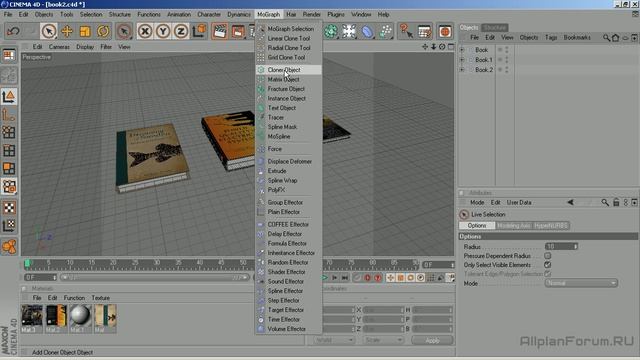This screenshot has width=640, height=360.
Task: Click the green sphere array icon
Action: (x=331, y=31)
